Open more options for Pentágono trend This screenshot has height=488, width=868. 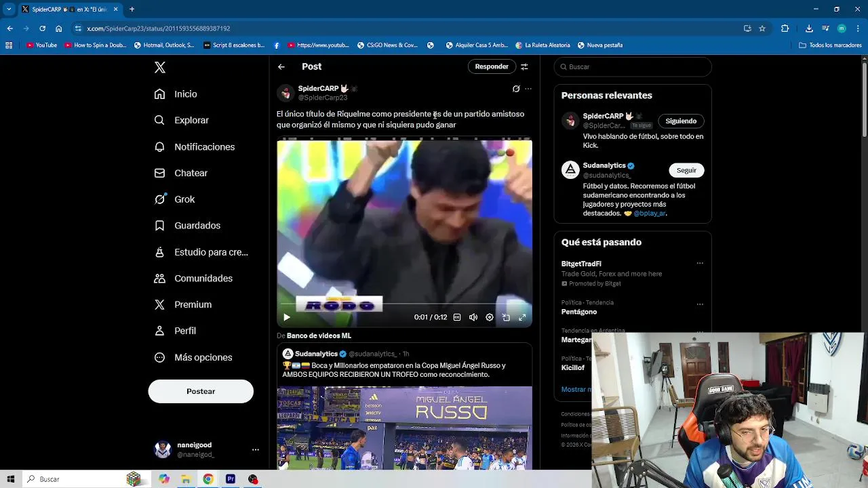[x=700, y=304]
